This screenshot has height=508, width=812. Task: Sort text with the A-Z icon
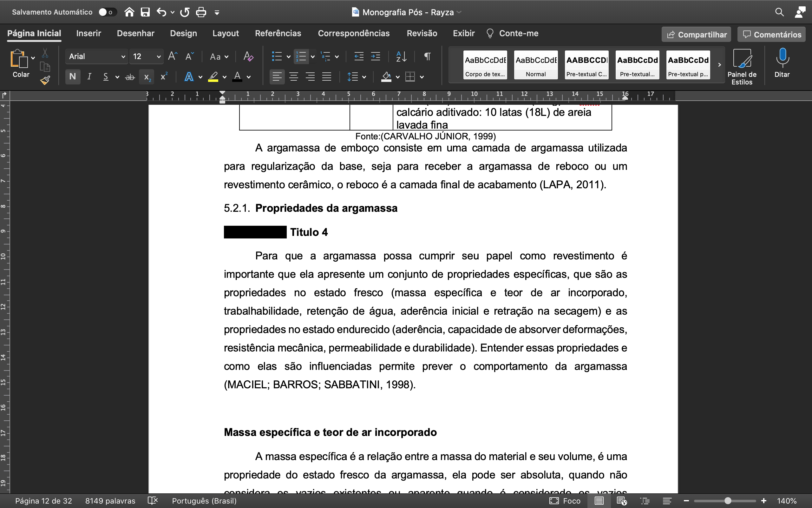coord(401,56)
